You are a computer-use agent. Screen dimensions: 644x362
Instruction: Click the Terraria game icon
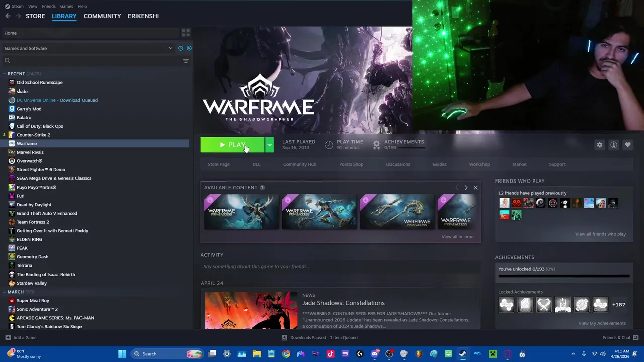click(x=12, y=265)
